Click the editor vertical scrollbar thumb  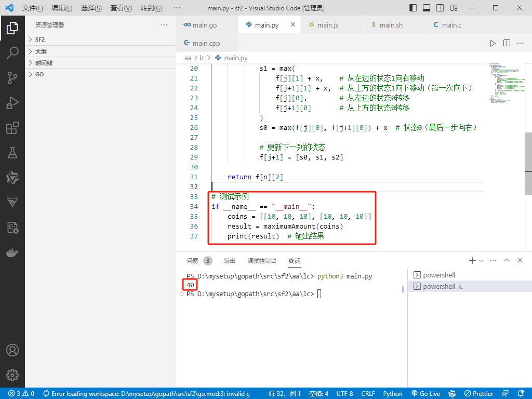(528, 164)
